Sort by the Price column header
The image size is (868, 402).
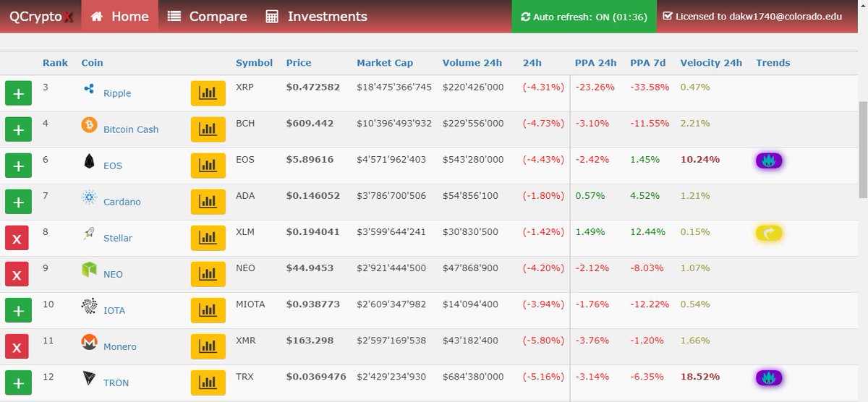pos(299,63)
